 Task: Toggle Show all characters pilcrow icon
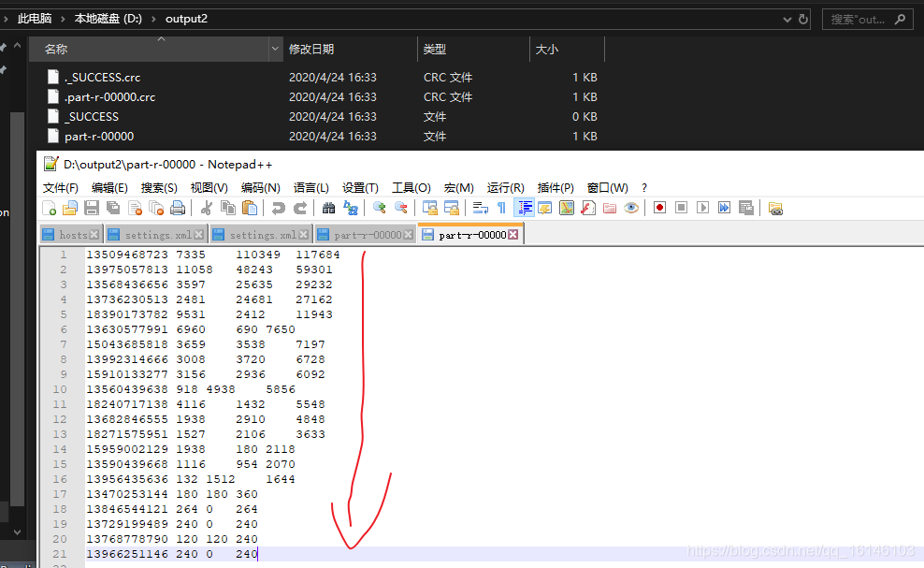pos(501,208)
